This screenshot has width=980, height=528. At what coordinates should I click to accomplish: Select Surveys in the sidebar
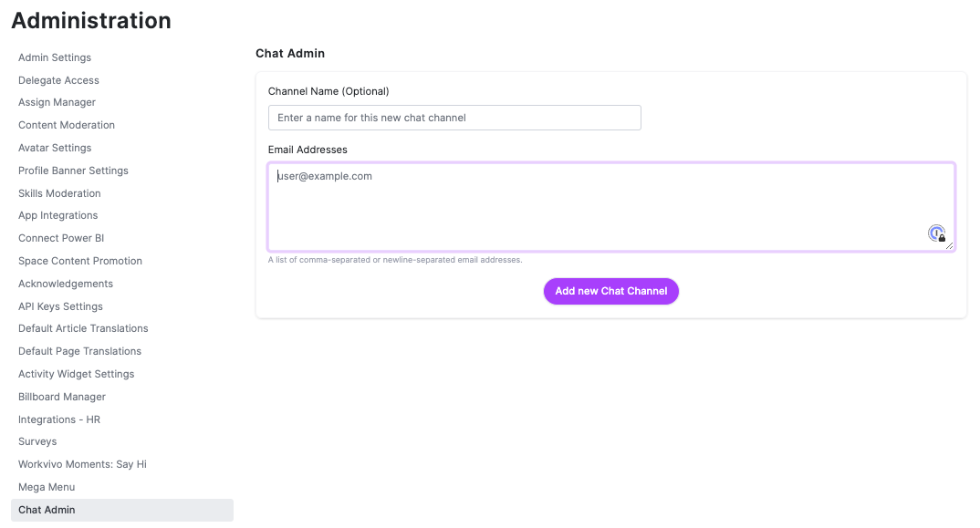pyautogui.click(x=37, y=441)
